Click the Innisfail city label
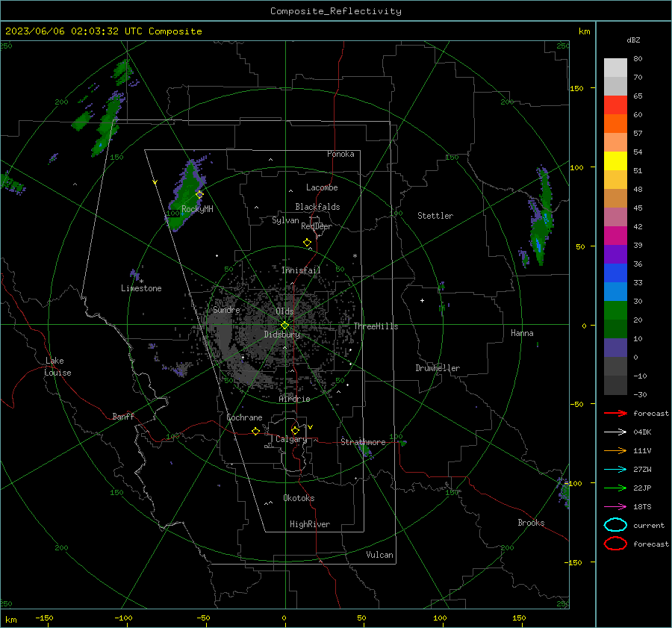This screenshot has width=672, height=628. point(301,270)
